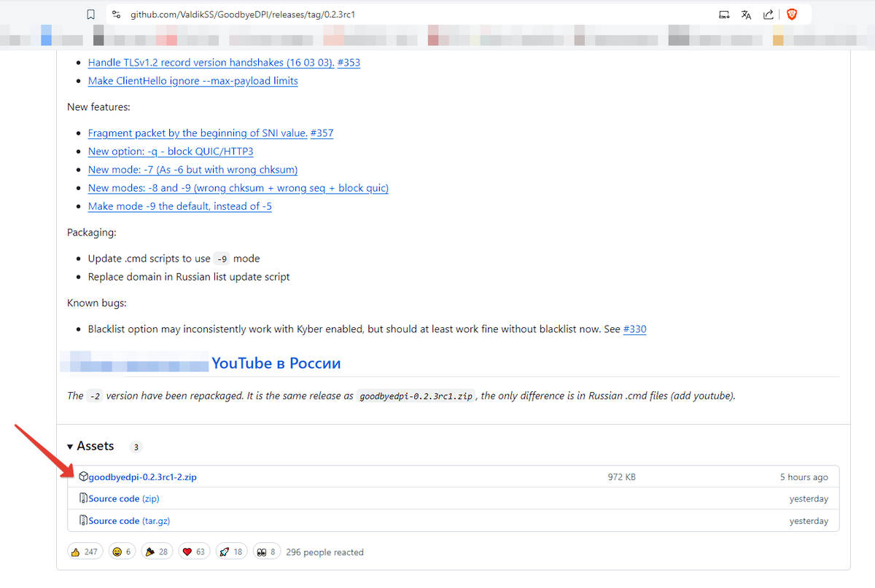This screenshot has height=588, width=875.
Task: Click the file icon beside Source code (zip)
Action: (x=83, y=498)
